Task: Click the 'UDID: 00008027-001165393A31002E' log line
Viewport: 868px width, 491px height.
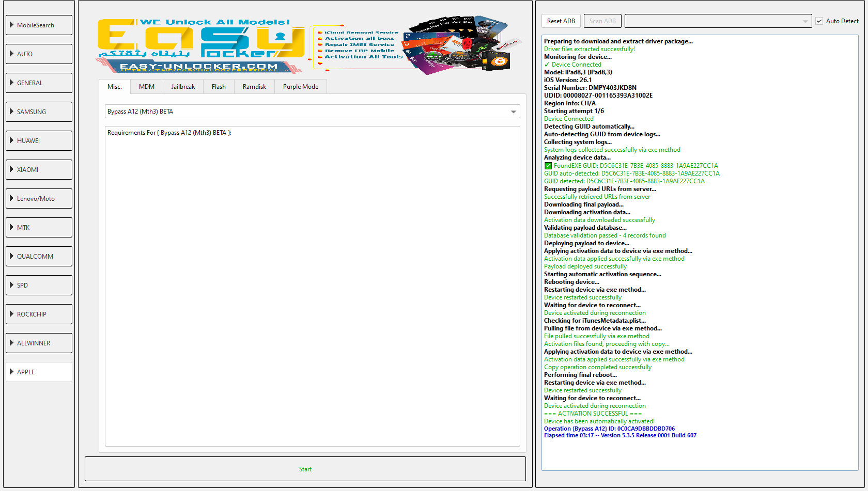Action: tap(598, 96)
